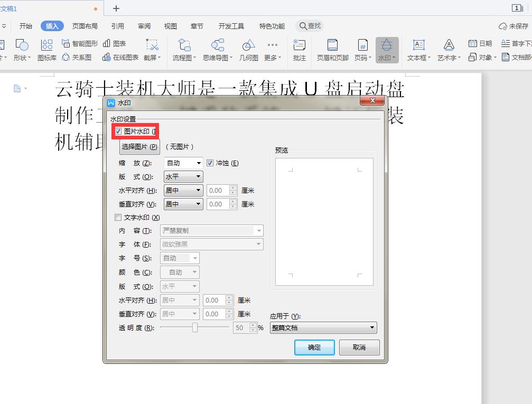532x404 pixels.
Task: Open header and footer (页眉和页脚)
Action: (332, 50)
